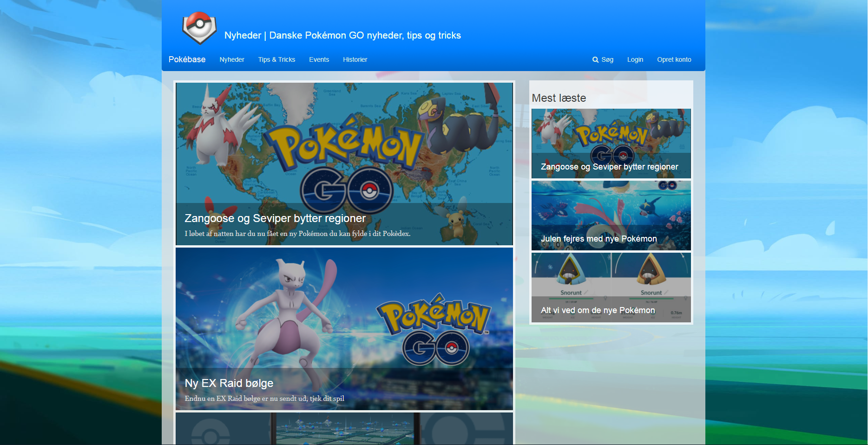Open the Historier menu item

pyautogui.click(x=355, y=59)
